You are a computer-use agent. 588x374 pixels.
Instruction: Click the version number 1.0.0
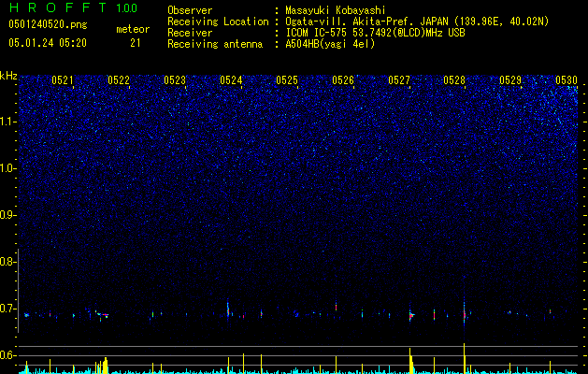point(127,7)
